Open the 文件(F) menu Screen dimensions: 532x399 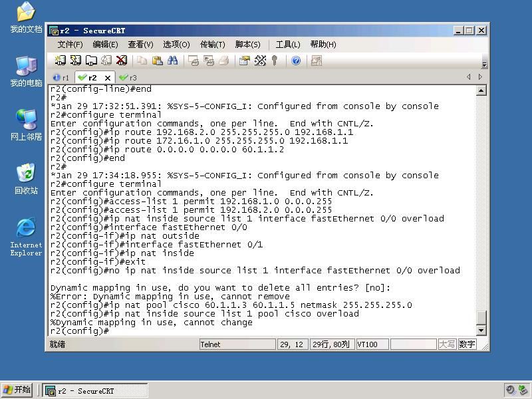pos(70,45)
